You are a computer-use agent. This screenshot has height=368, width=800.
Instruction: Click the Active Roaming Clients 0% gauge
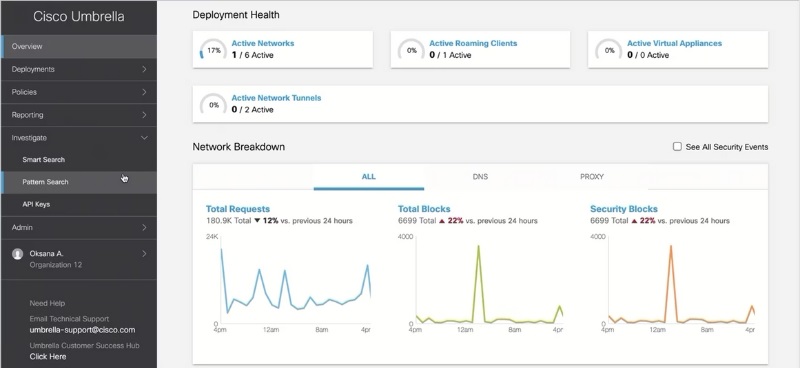click(411, 50)
